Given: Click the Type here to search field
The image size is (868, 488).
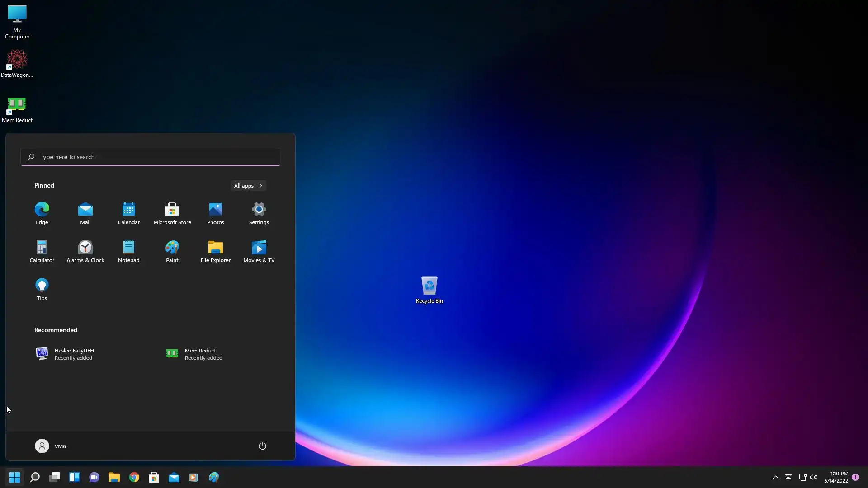Looking at the screenshot, I should pos(151,157).
